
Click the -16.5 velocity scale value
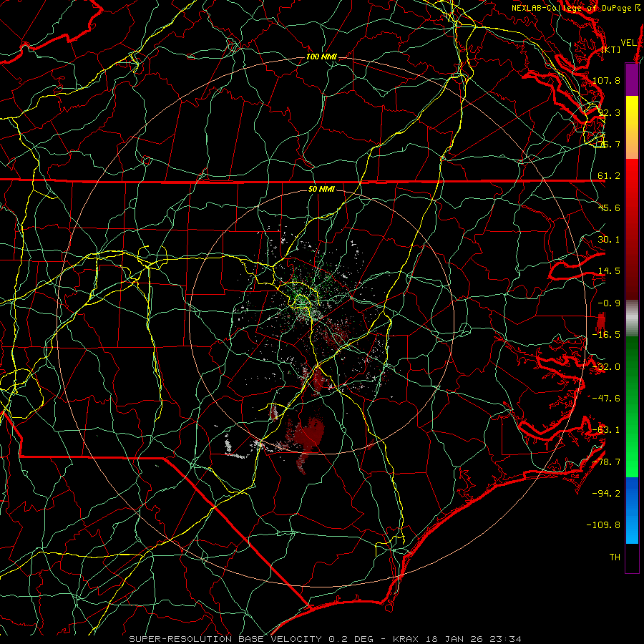(606, 335)
